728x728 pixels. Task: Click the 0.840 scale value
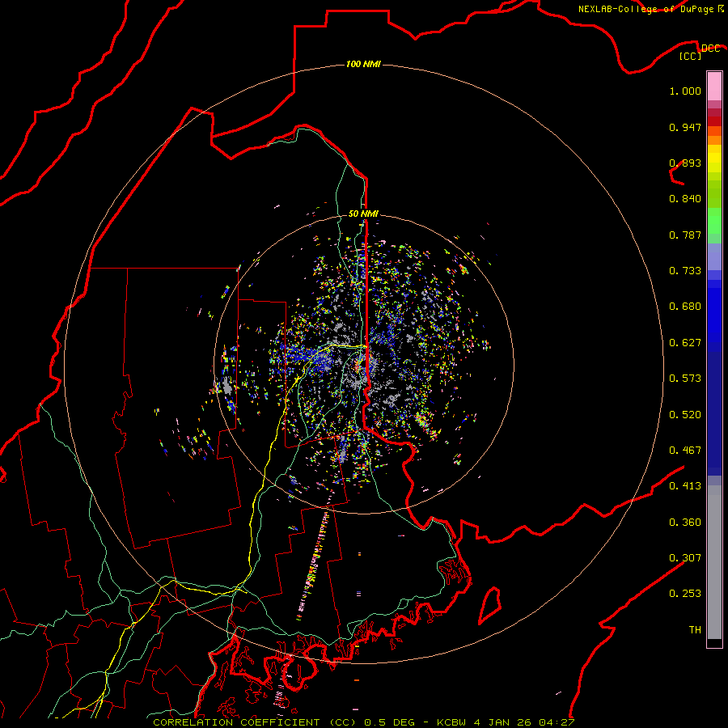(685, 199)
